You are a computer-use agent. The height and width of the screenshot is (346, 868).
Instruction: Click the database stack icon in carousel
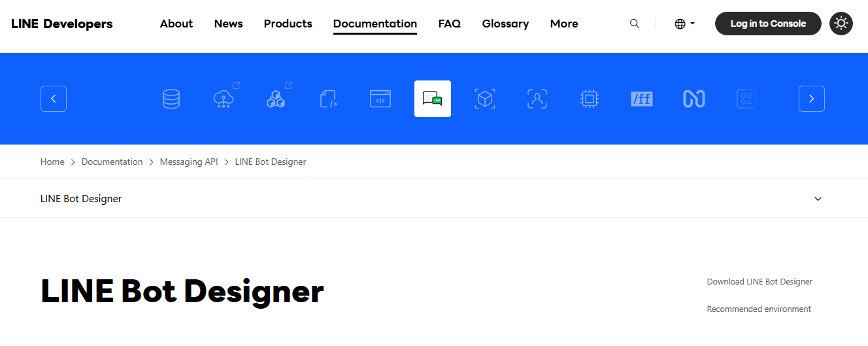pos(171,99)
